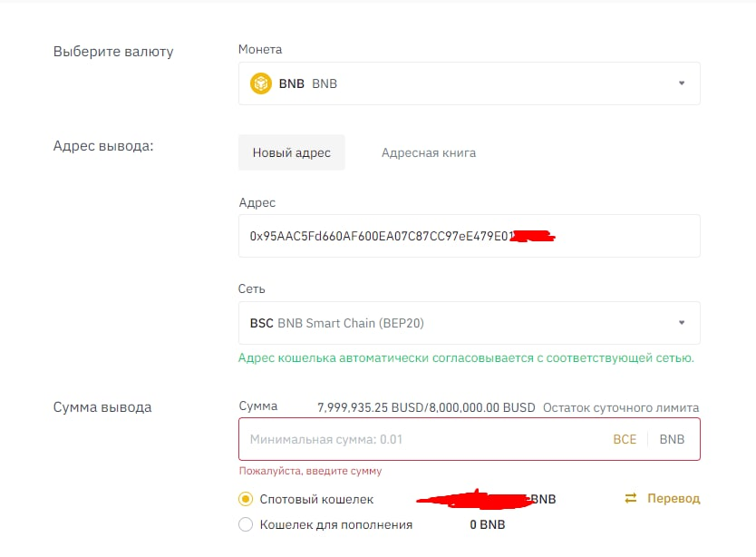The height and width of the screenshot is (557, 756).
Task: Click the ВСЕ max amount button
Action: tap(625, 439)
